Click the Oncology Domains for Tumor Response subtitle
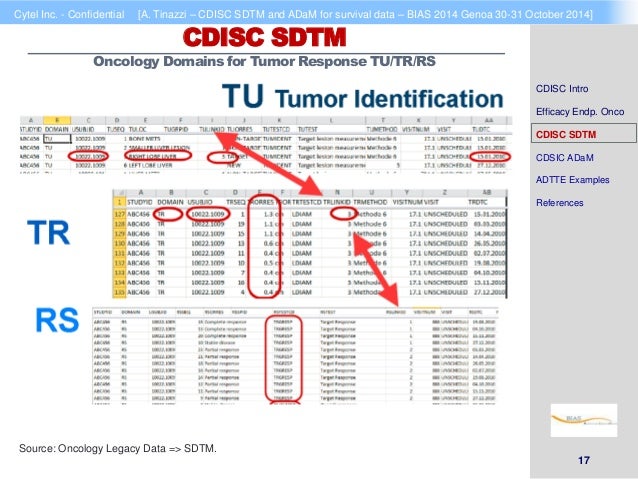This screenshot has height=479, width=638. (x=264, y=61)
